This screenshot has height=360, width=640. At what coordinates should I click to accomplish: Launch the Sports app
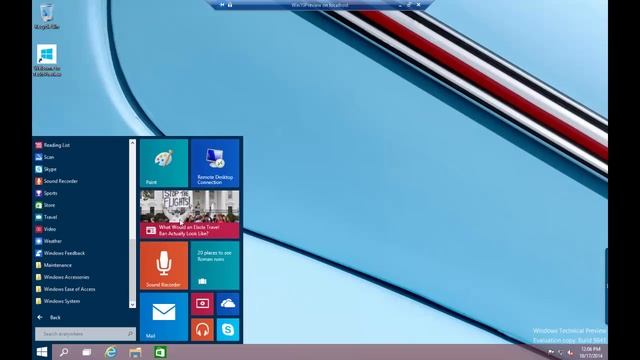pyautogui.click(x=46, y=193)
